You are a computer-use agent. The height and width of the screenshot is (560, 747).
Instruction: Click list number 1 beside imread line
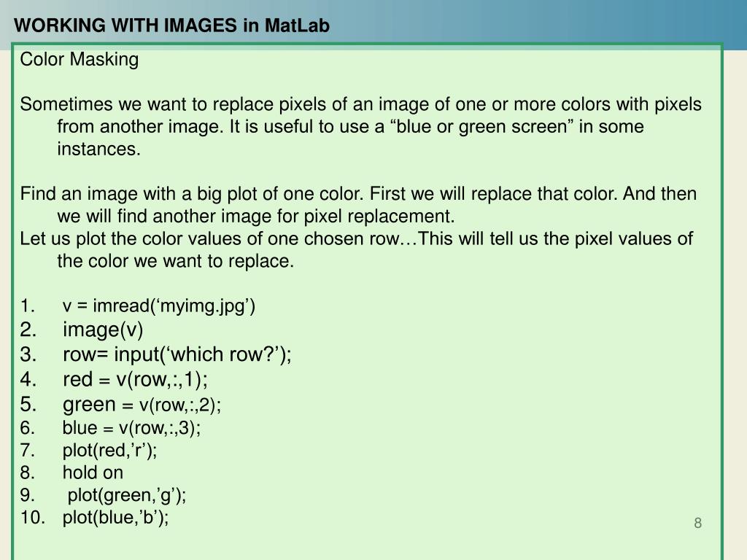click(x=28, y=306)
